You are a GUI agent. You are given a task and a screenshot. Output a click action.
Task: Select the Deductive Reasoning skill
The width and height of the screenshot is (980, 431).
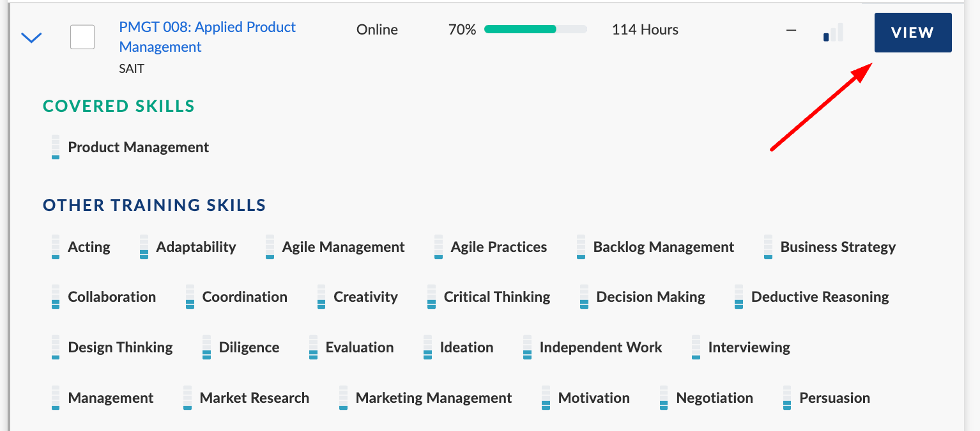click(820, 297)
